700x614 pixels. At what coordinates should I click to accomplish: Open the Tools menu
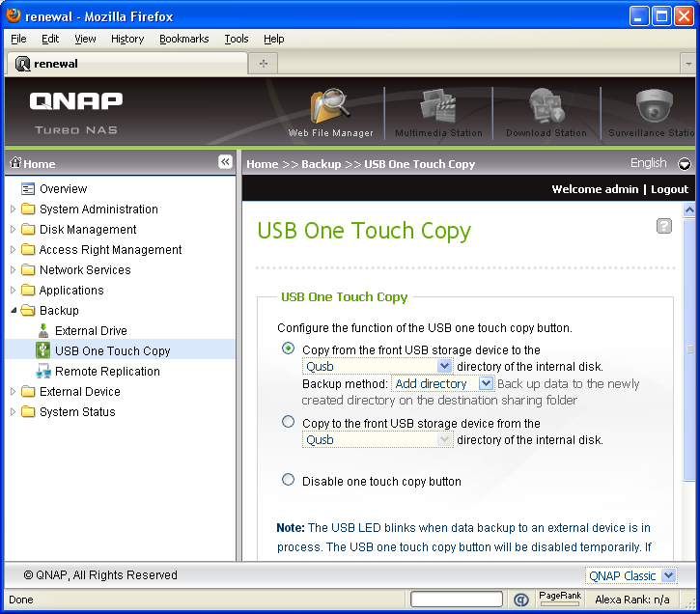237,39
